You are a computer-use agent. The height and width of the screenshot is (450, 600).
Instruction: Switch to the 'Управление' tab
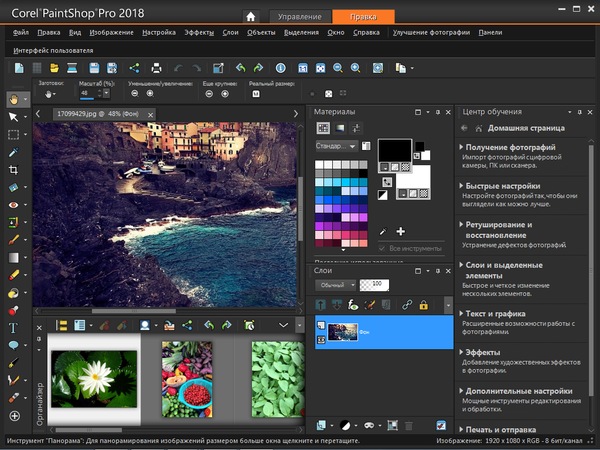pos(299,17)
